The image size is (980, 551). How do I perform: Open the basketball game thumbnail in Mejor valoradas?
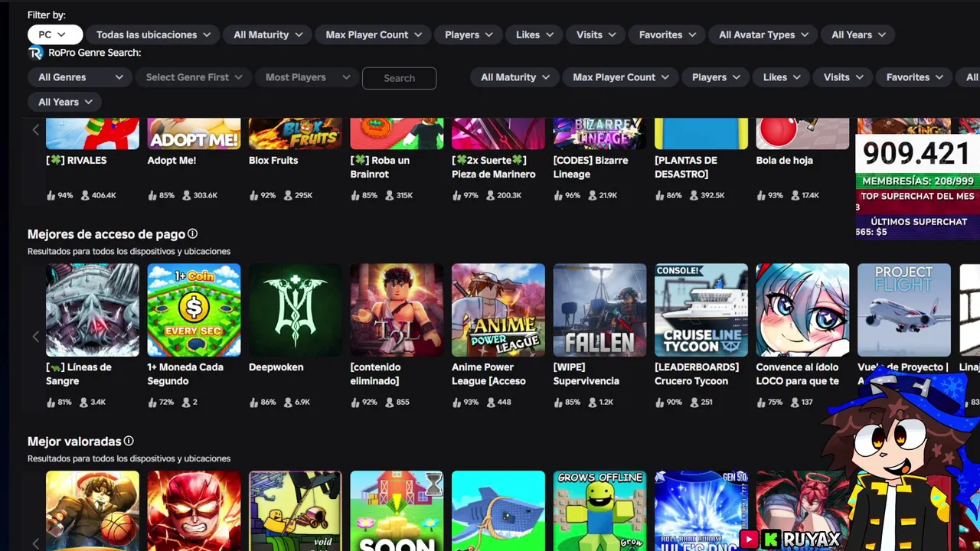(x=93, y=510)
